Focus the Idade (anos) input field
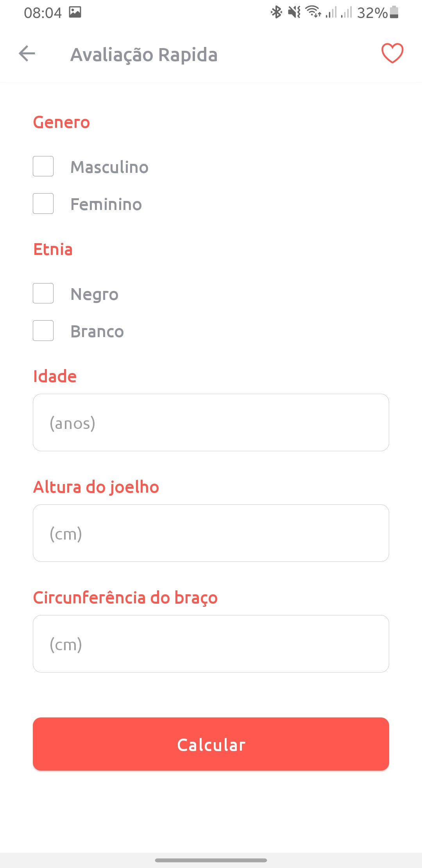 [211, 422]
